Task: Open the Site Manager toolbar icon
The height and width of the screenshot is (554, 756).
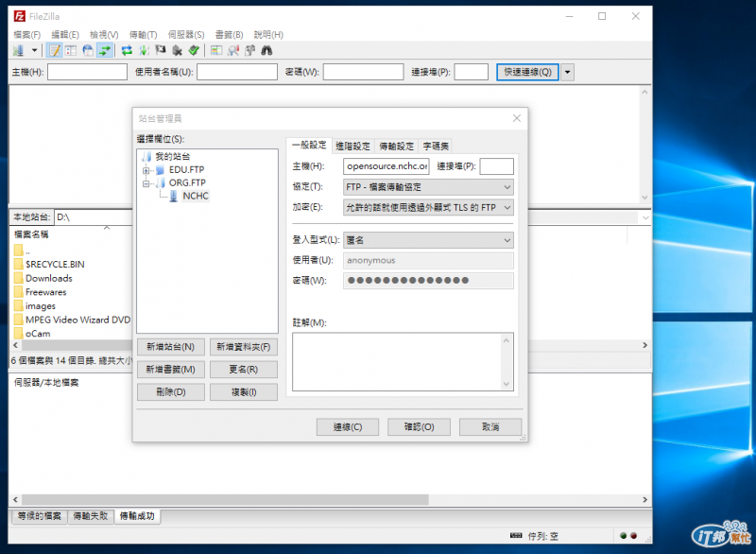Action: pos(19,51)
